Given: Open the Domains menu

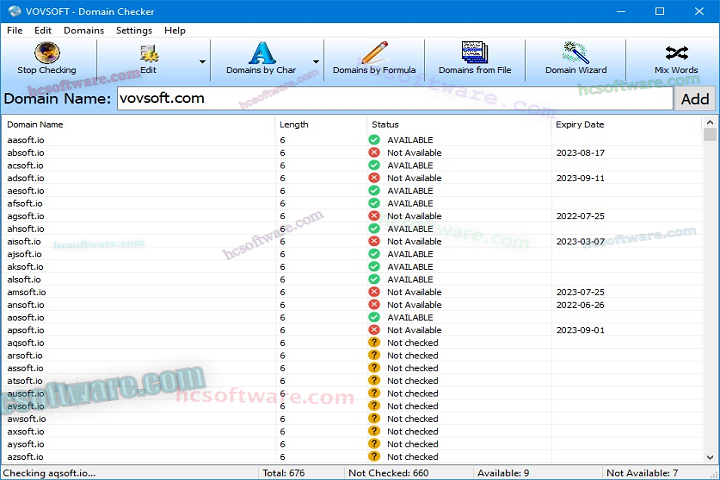Looking at the screenshot, I should click(84, 30).
